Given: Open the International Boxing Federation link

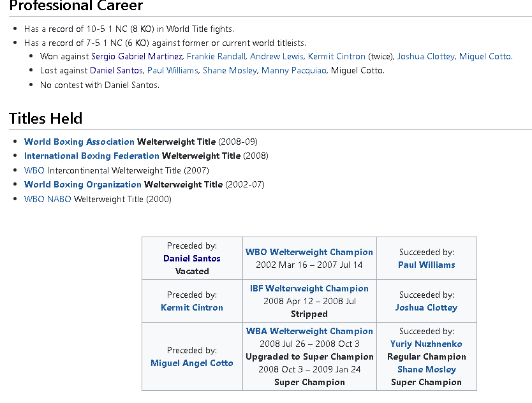Looking at the screenshot, I should (91, 156).
